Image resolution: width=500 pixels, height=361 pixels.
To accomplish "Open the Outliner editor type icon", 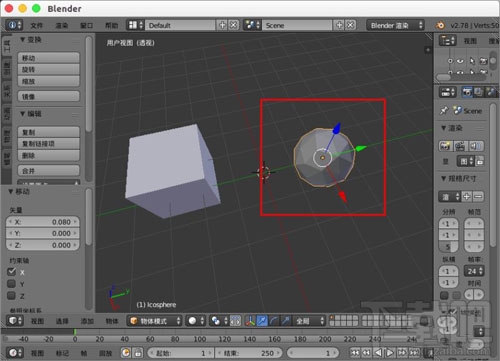I will (447, 41).
